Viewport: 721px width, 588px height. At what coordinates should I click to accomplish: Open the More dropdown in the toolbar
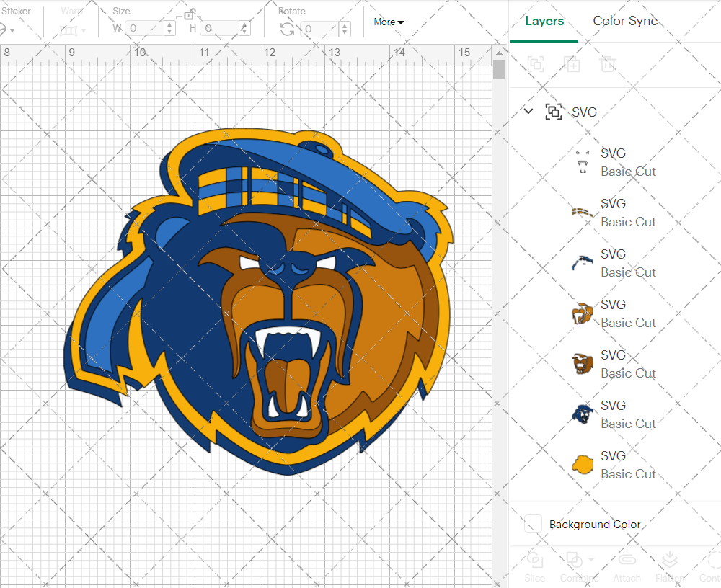(388, 22)
